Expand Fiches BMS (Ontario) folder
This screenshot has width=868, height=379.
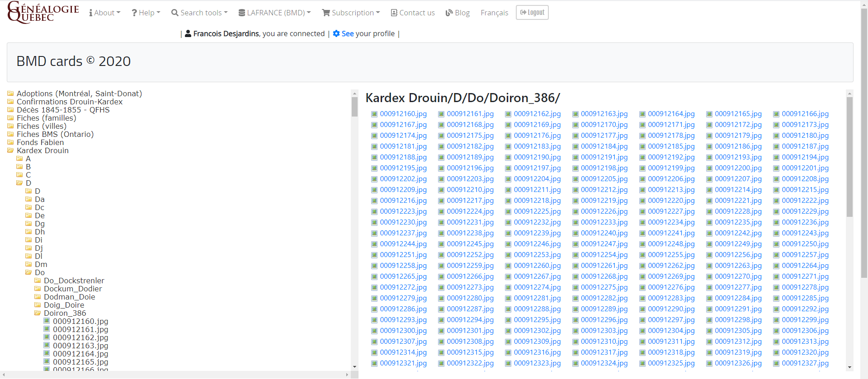point(55,134)
